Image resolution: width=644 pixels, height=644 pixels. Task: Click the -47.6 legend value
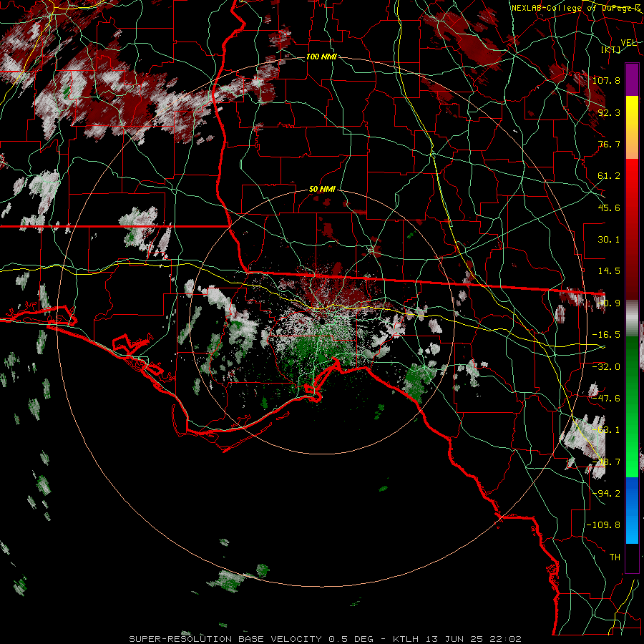[606, 399]
